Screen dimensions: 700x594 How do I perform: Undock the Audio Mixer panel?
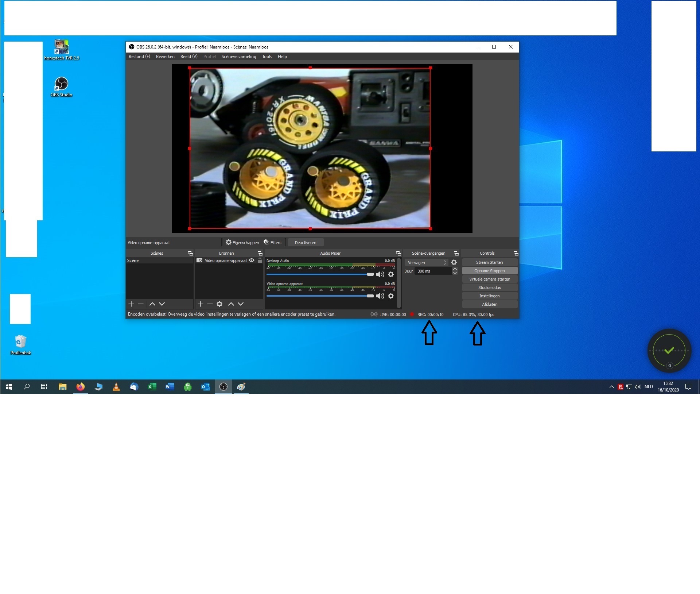(398, 253)
